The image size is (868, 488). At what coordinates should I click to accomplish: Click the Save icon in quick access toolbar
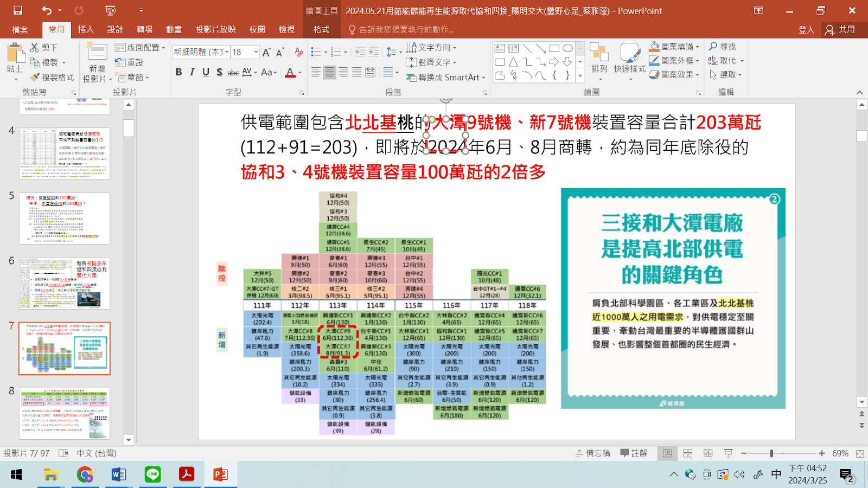tap(18, 10)
